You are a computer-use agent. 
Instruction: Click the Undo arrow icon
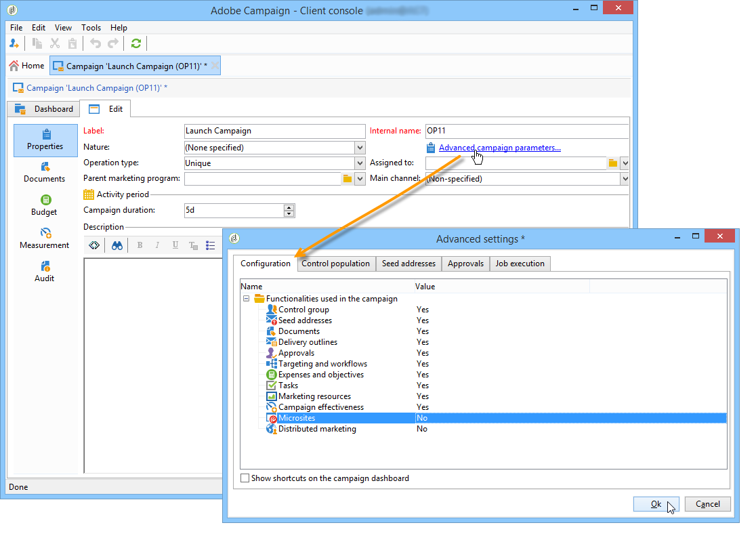point(96,44)
